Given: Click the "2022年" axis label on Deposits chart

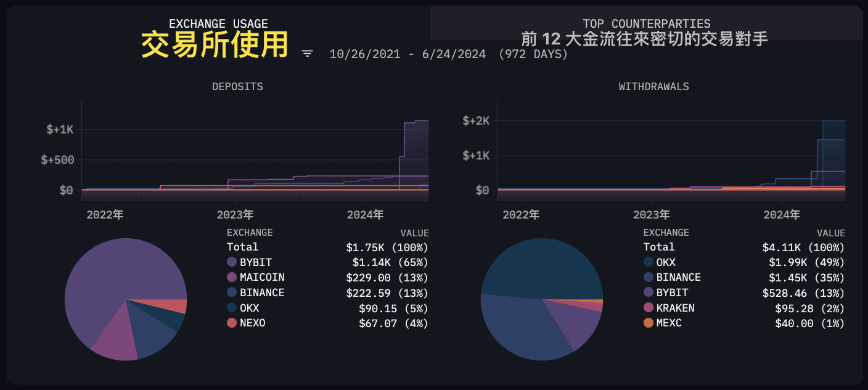Looking at the screenshot, I should (105, 215).
